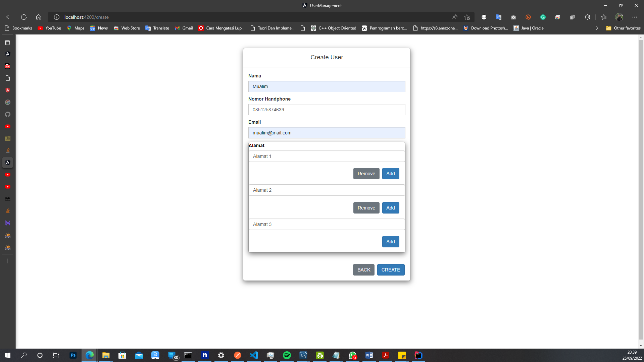Open the GitHub tab in the sidebar
Image resolution: width=644 pixels, height=362 pixels.
coord(7,114)
